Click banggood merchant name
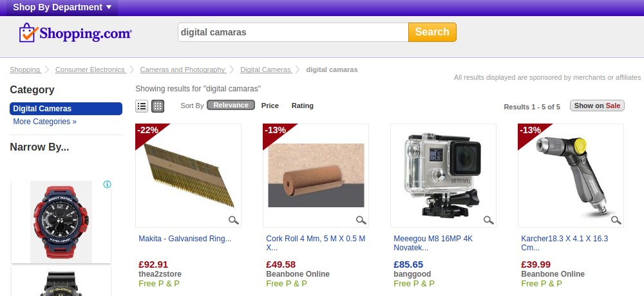This screenshot has height=296, width=644. (x=412, y=274)
